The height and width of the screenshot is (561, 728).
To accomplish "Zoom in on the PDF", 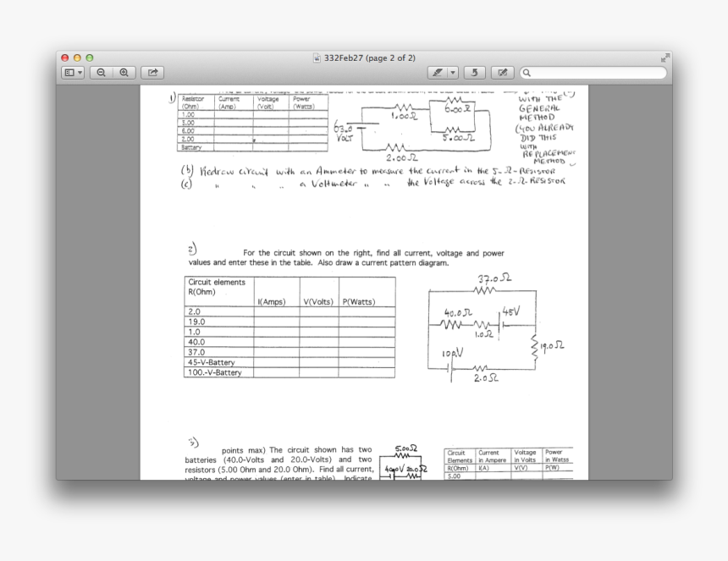I will tap(122, 73).
